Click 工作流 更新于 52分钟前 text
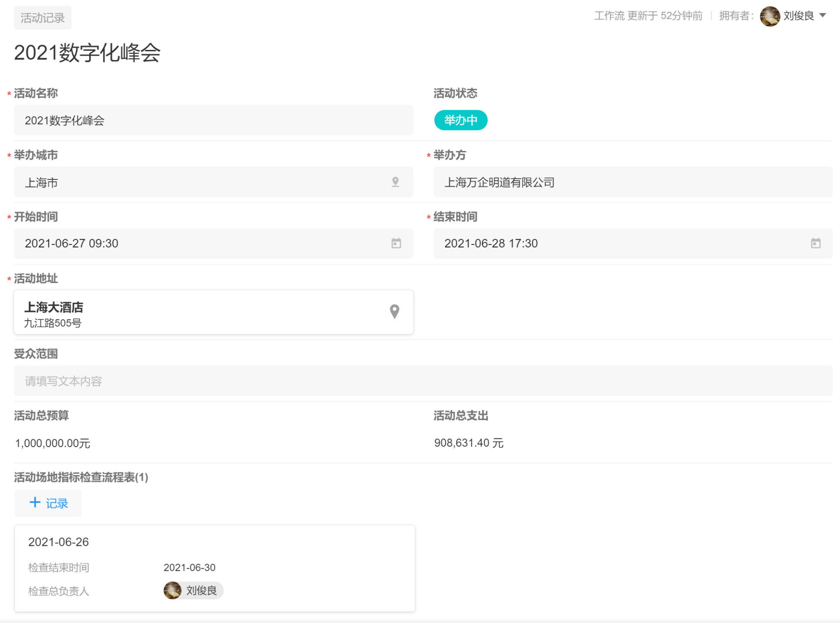 [648, 16]
